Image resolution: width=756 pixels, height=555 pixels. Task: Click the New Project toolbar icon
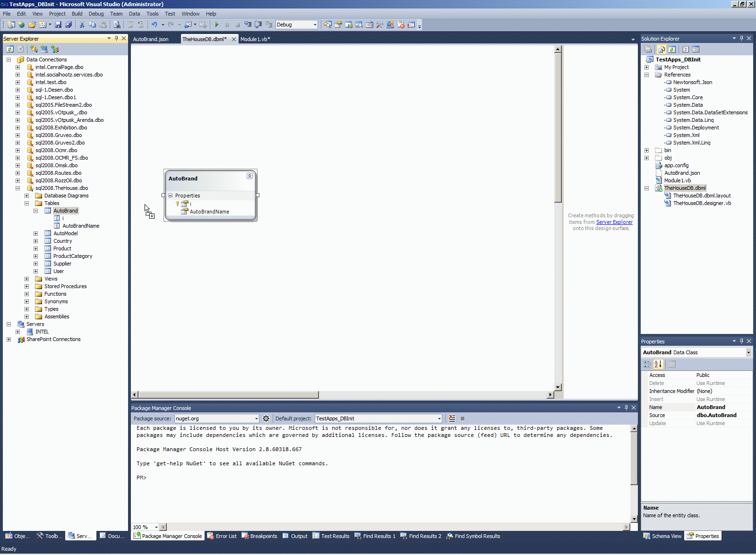[x=11, y=25]
